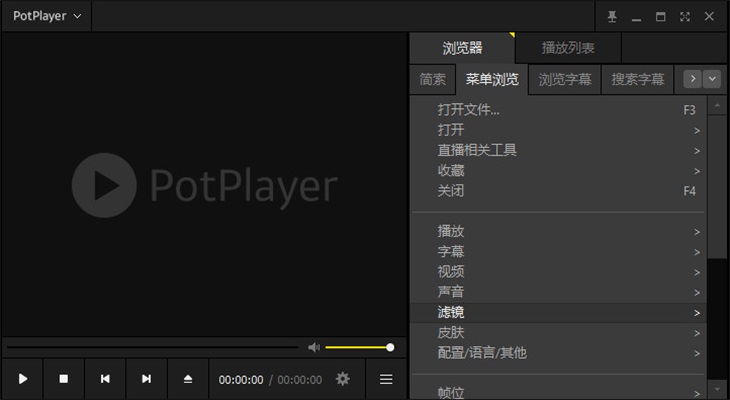
Task: Maximize the PotPlayer window
Action: [660, 17]
